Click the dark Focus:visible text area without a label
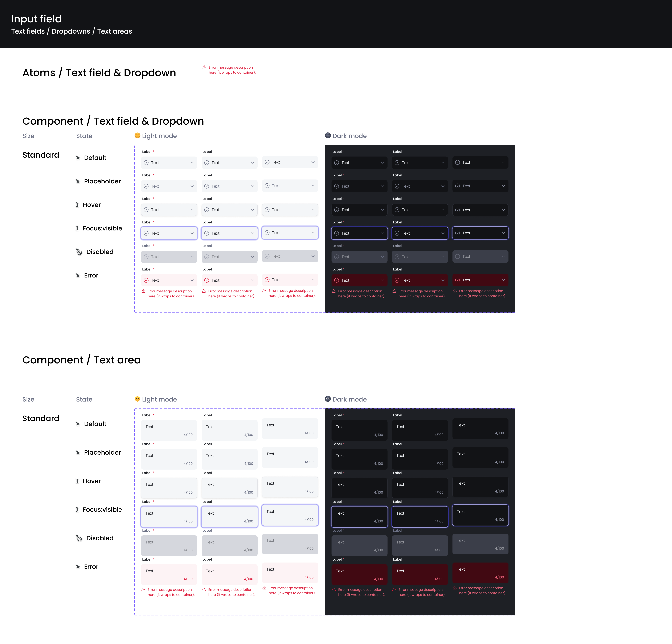 [x=480, y=515]
